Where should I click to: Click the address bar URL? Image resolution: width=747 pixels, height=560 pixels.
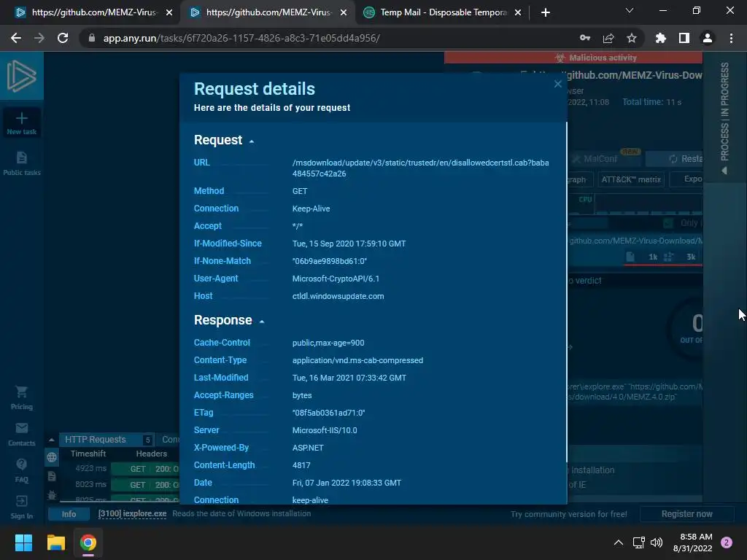click(241, 38)
